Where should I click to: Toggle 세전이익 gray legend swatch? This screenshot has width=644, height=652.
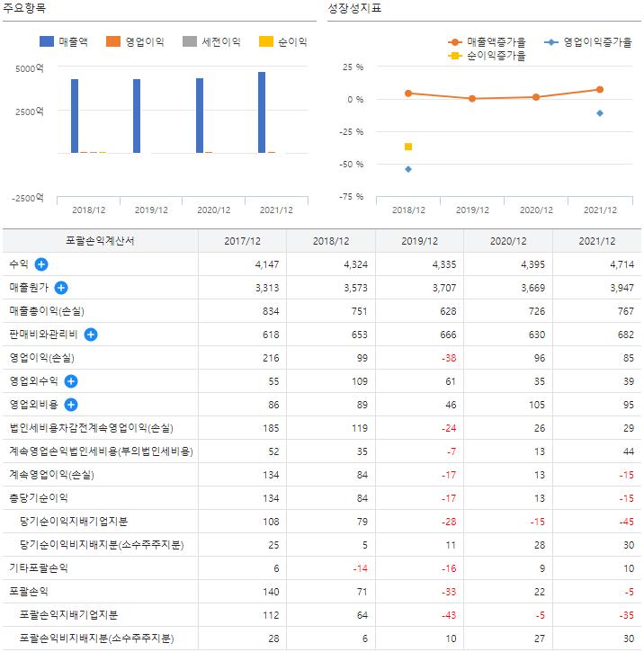tap(190, 41)
